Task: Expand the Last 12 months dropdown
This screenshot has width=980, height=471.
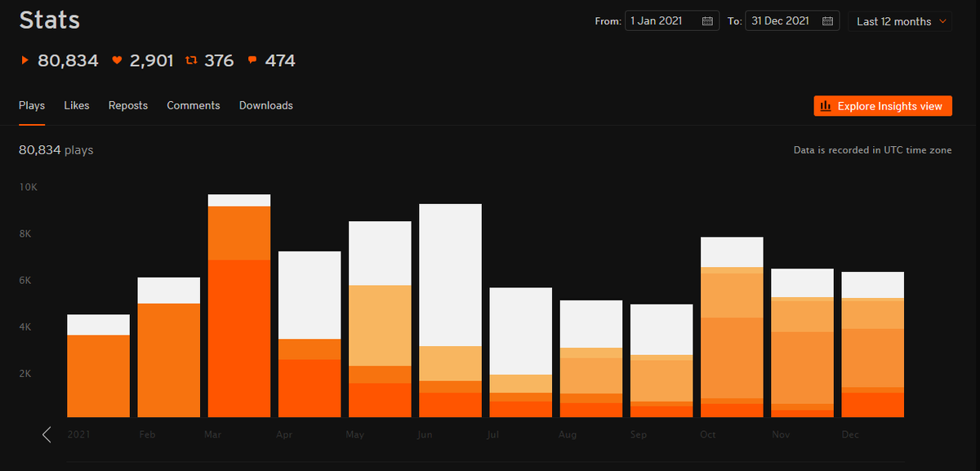Action: coord(900,21)
